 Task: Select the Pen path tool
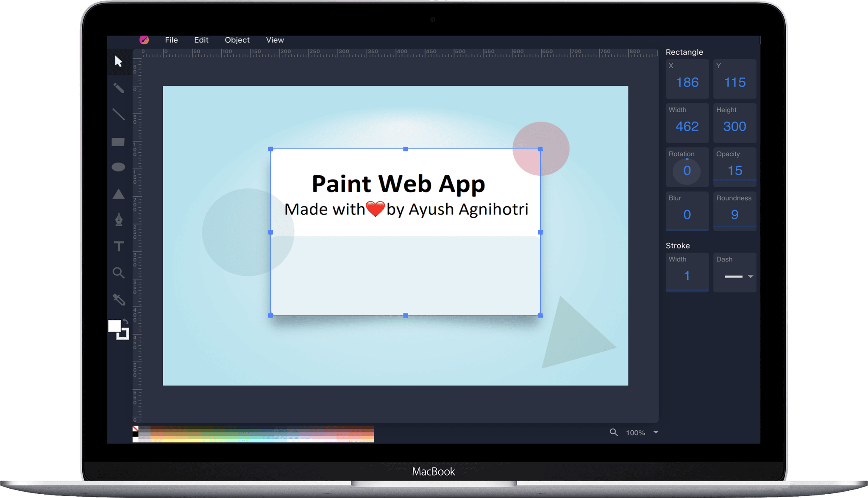tap(119, 220)
